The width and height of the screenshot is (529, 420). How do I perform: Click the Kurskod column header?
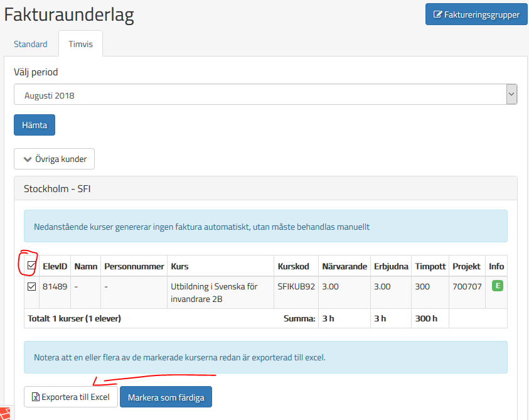point(293,266)
